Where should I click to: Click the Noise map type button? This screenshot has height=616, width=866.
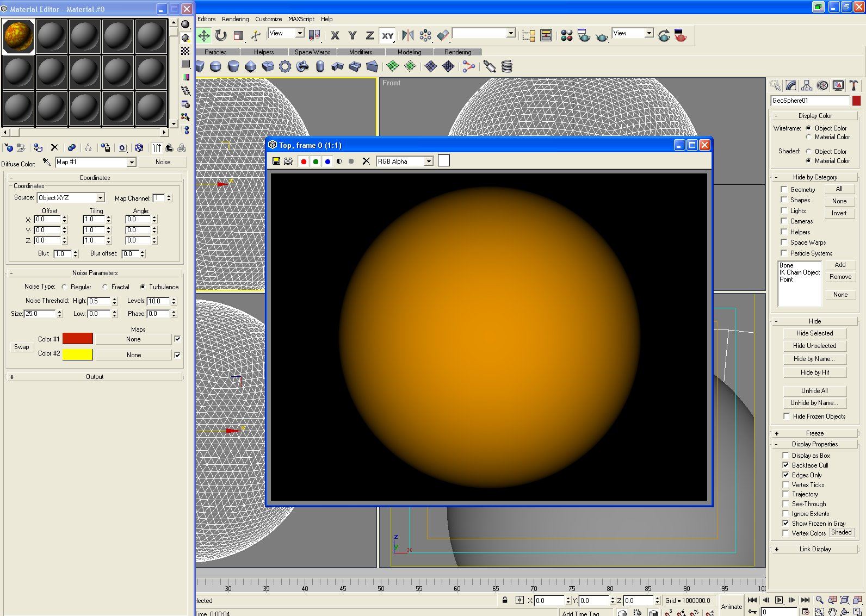coord(163,162)
